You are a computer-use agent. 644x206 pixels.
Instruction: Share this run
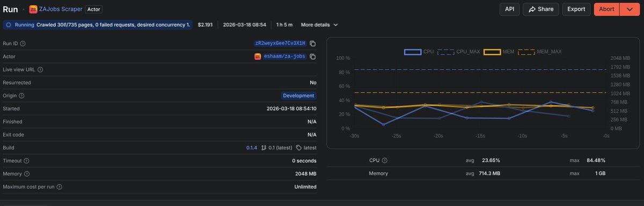pyautogui.click(x=540, y=9)
